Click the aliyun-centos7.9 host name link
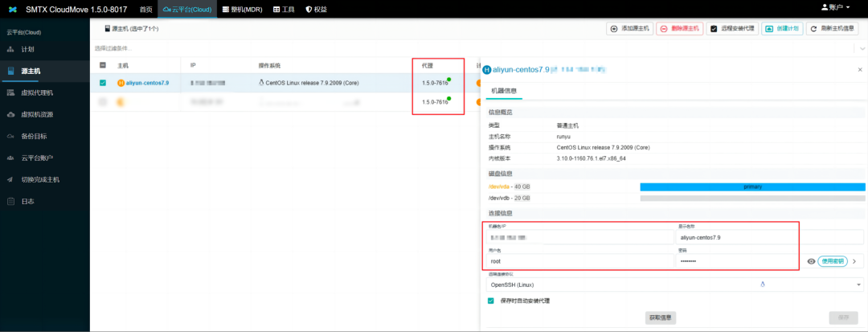Viewport: 868px width, 332px height. (x=148, y=83)
